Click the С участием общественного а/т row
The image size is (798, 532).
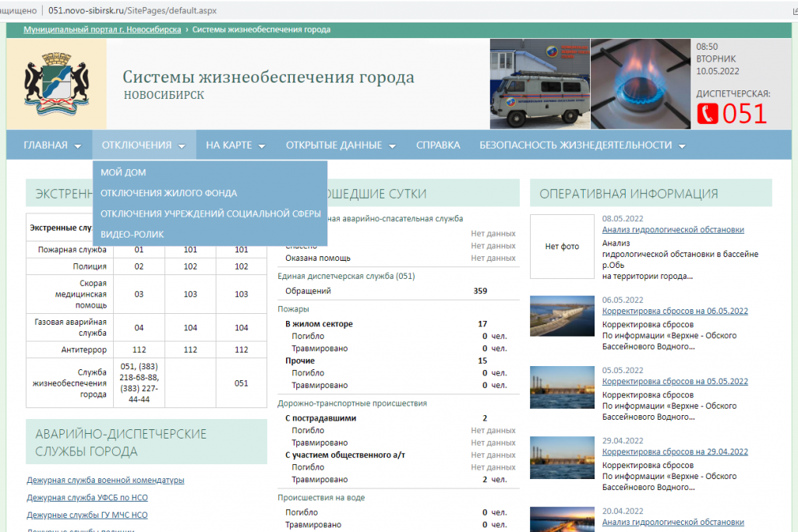(400, 455)
